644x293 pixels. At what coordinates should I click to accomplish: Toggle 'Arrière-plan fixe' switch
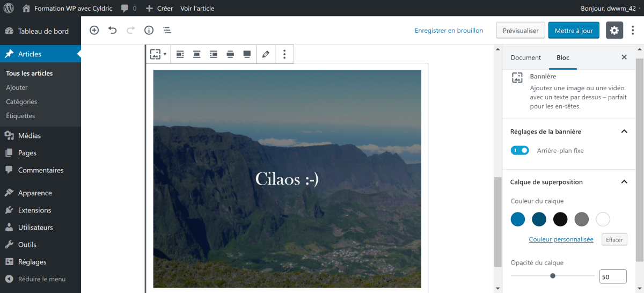coord(520,151)
